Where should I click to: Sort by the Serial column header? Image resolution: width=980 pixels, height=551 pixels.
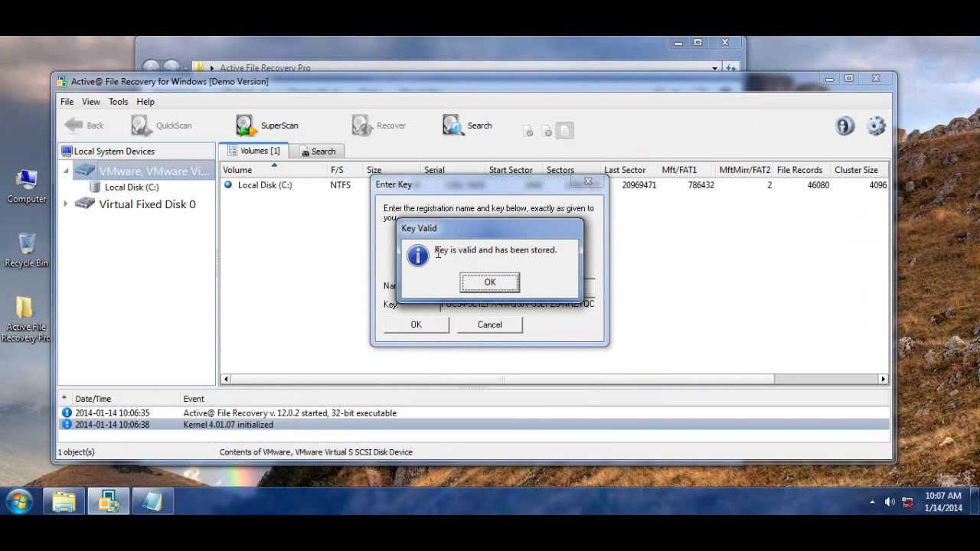pyautogui.click(x=434, y=170)
